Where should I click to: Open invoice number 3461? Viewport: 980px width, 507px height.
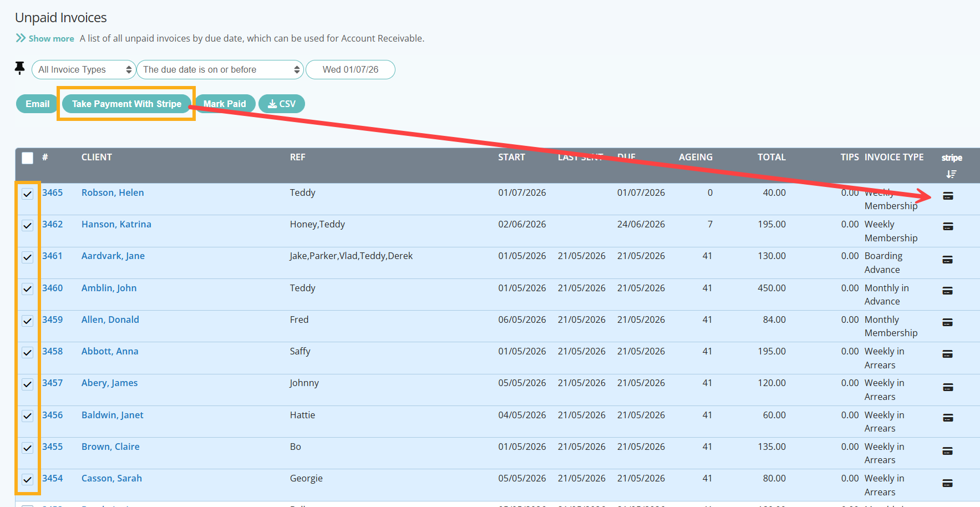point(53,256)
